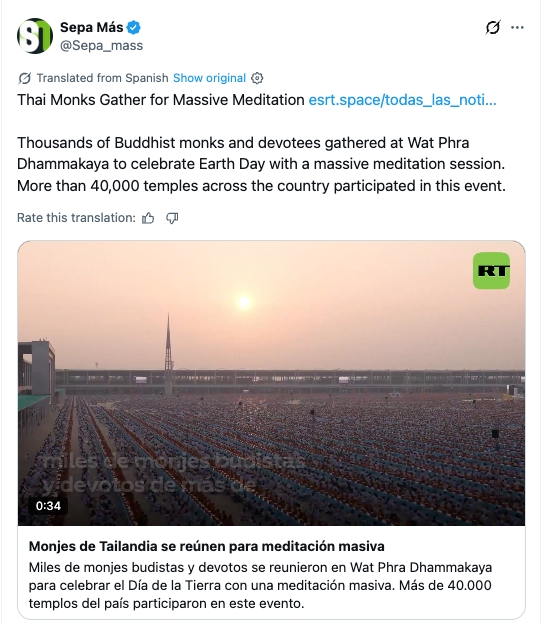Click the Rate this translation label

[76, 218]
